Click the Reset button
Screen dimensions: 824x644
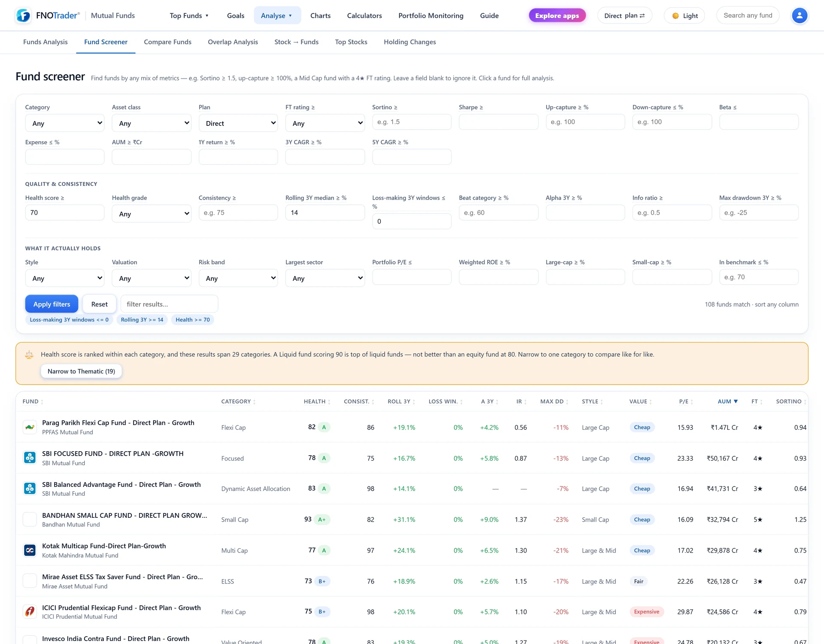click(x=99, y=304)
